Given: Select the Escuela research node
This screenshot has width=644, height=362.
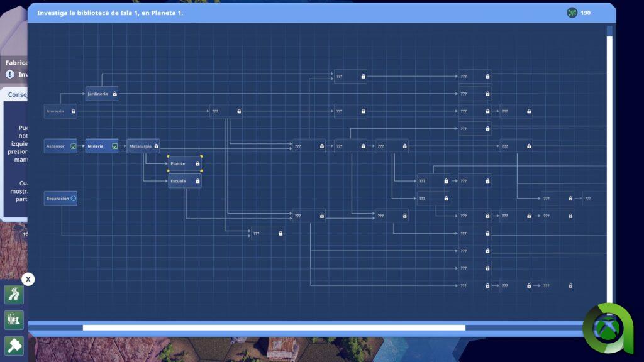Looking at the screenshot, I should click(184, 181).
